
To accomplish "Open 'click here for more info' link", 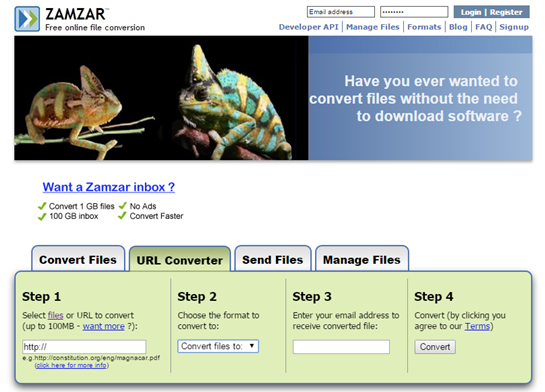I will click(72, 365).
